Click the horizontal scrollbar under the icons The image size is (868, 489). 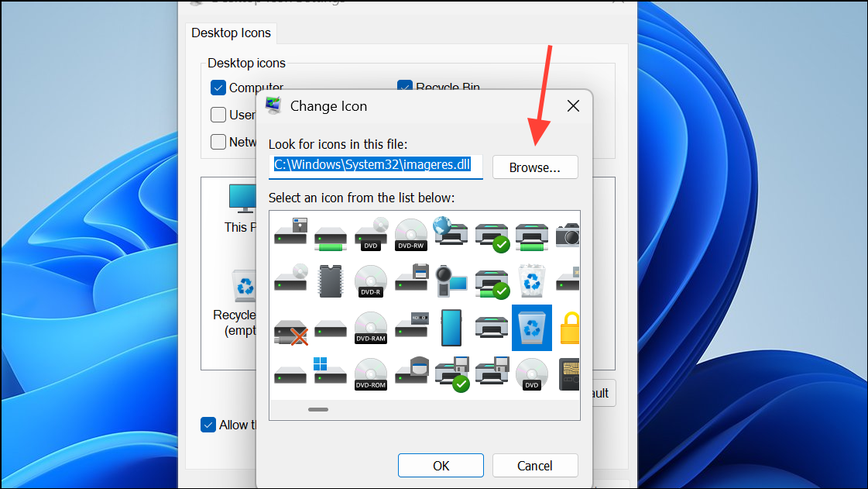317,409
